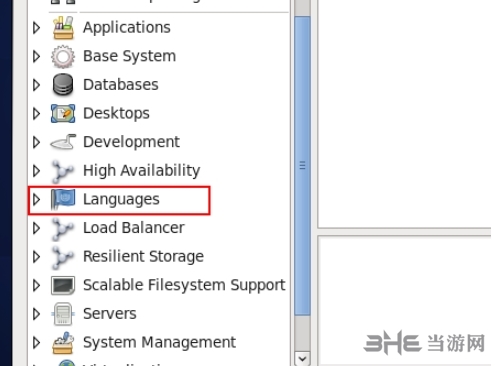
Task: Select the Load Balancer label
Action: click(134, 228)
